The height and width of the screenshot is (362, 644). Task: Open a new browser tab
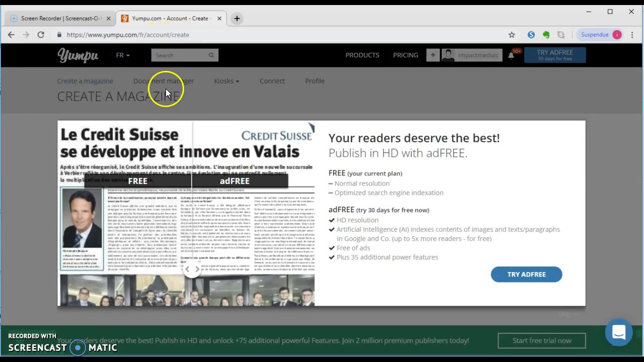237,19
